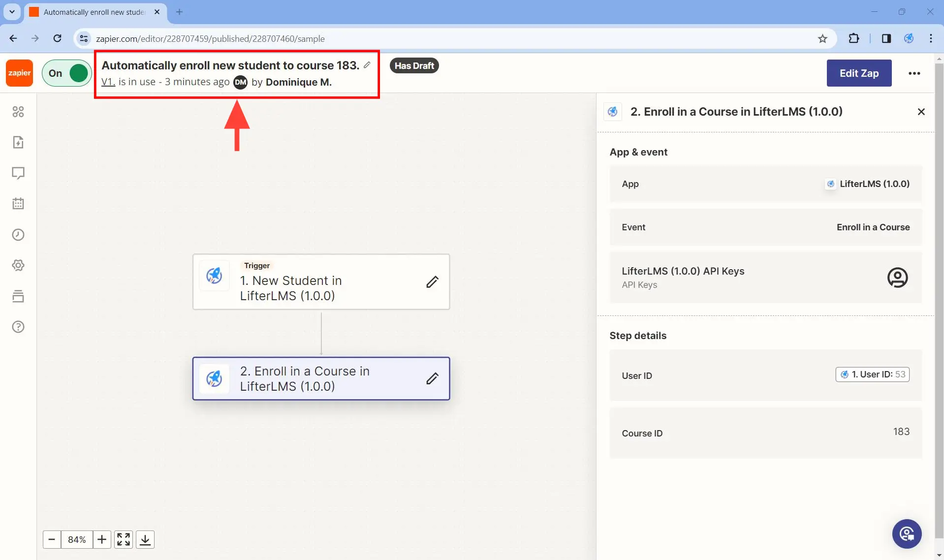Reload the browser page

(x=58, y=38)
